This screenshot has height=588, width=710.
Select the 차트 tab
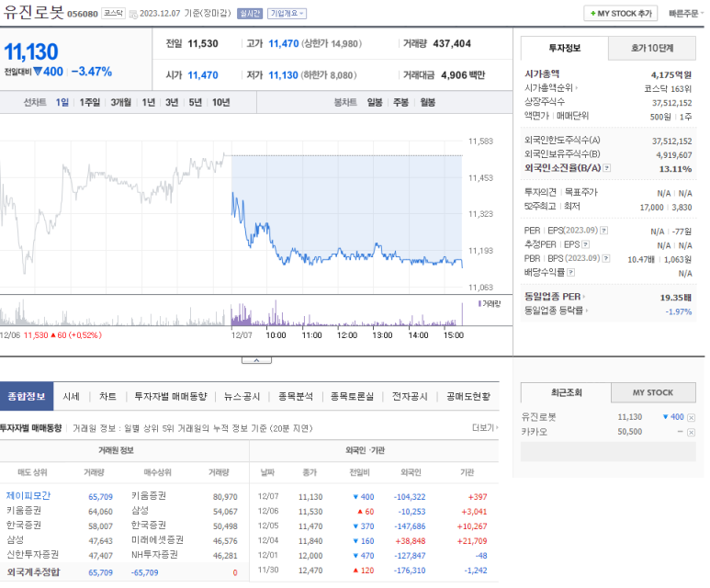point(107,396)
